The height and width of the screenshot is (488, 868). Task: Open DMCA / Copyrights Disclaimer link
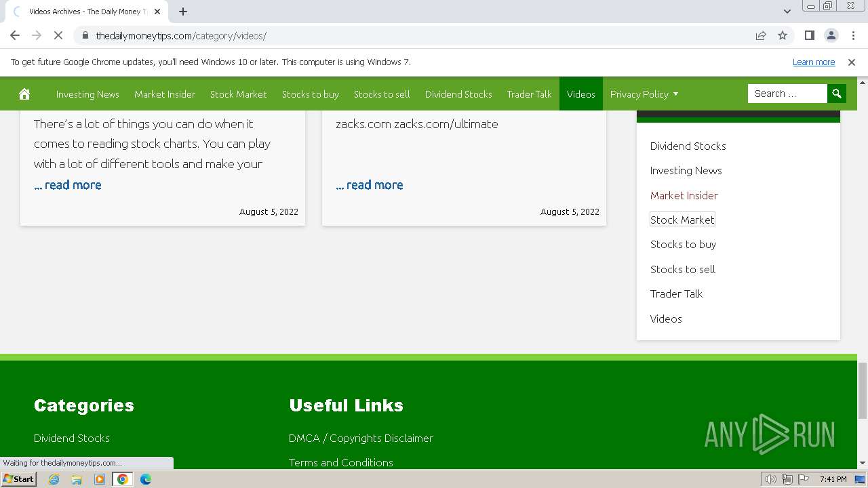(x=361, y=438)
